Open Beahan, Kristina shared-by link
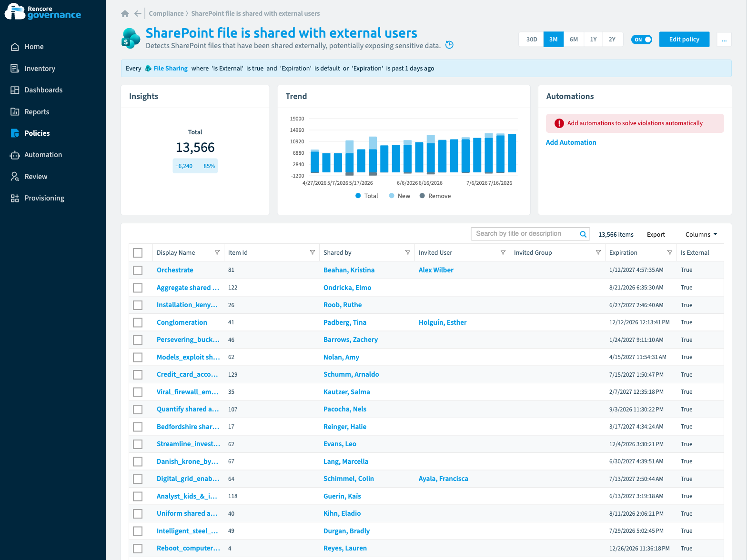This screenshot has width=747, height=560. click(x=349, y=270)
